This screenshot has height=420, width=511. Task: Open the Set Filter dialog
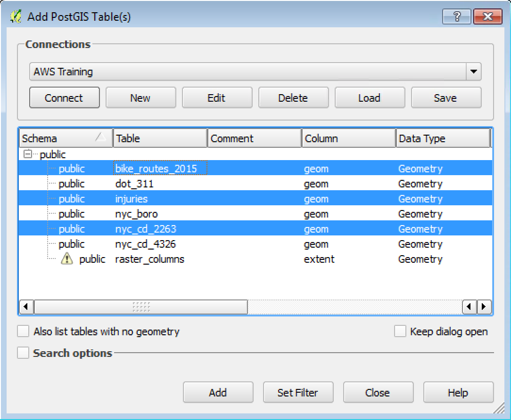point(298,392)
